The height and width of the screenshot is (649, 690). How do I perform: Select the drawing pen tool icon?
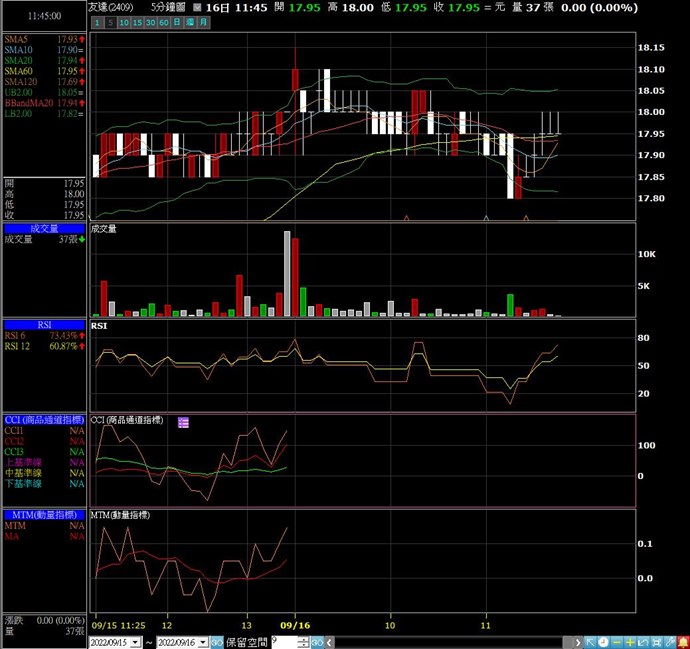click(670, 642)
